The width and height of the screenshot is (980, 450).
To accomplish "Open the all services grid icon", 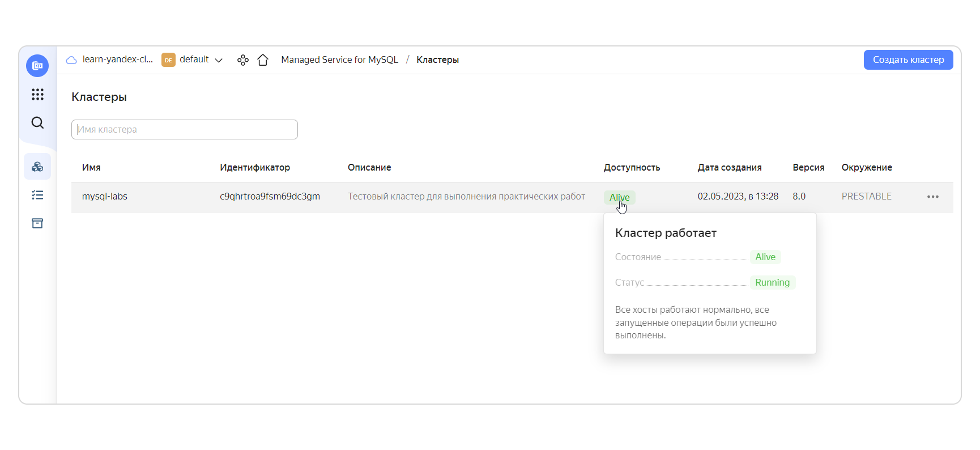I will 37,94.
